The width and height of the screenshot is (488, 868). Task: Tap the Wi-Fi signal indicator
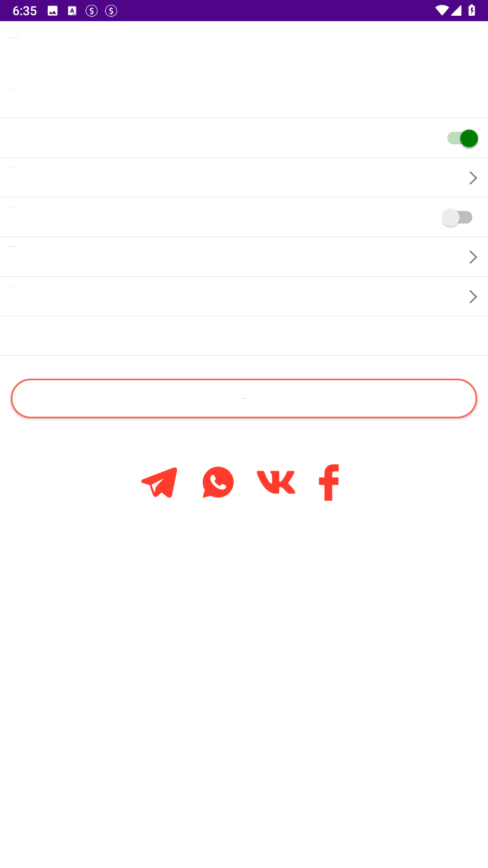point(442,10)
